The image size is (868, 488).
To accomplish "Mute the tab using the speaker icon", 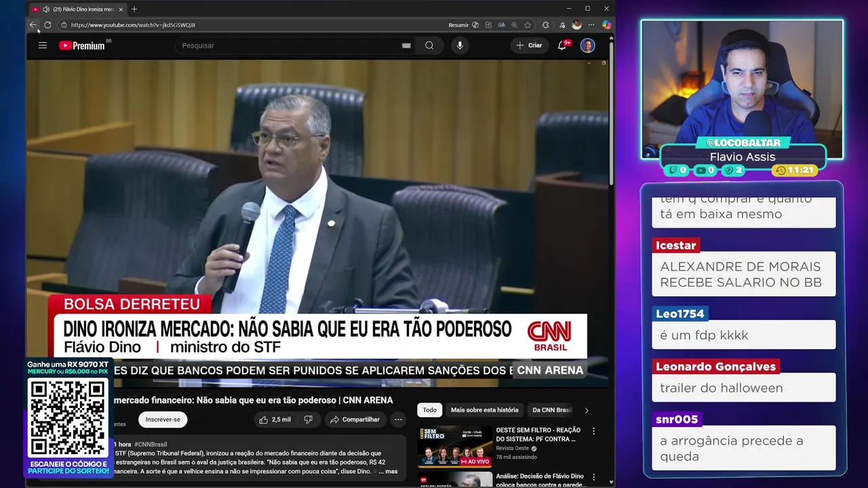I will pyautogui.click(x=45, y=9).
